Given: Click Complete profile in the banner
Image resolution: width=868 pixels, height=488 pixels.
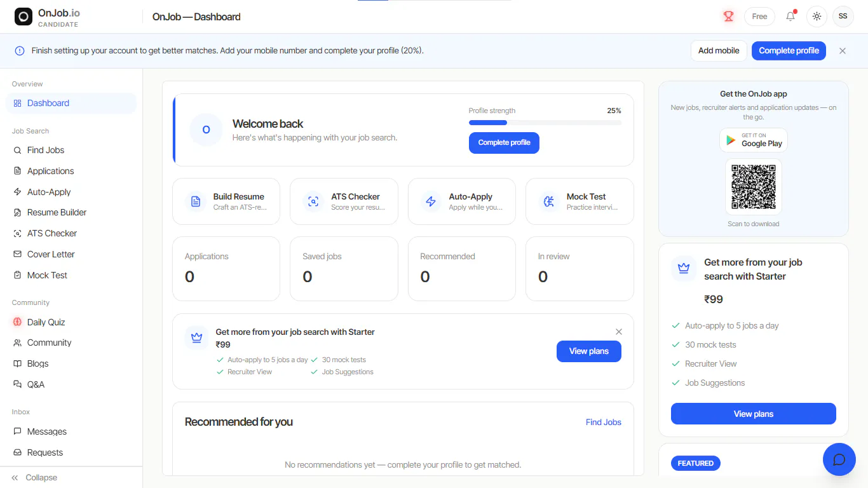Looking at the screenshot, I should (x=789, y=51).
